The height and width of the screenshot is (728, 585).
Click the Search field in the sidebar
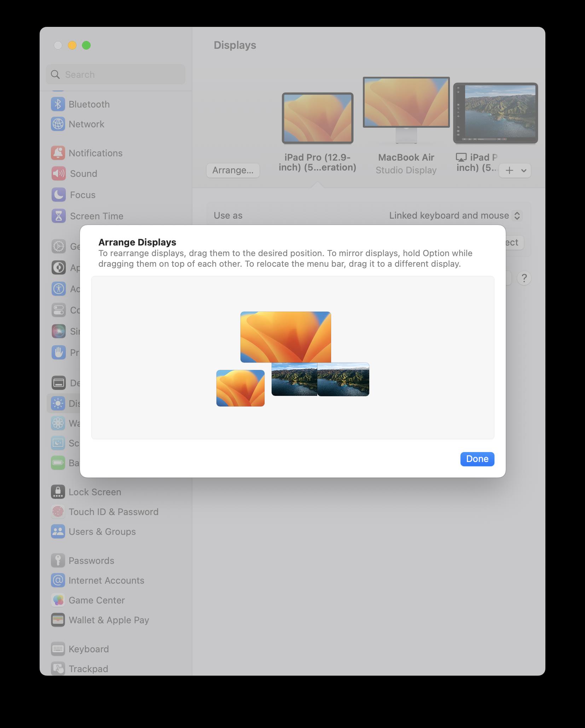[115, 74]
